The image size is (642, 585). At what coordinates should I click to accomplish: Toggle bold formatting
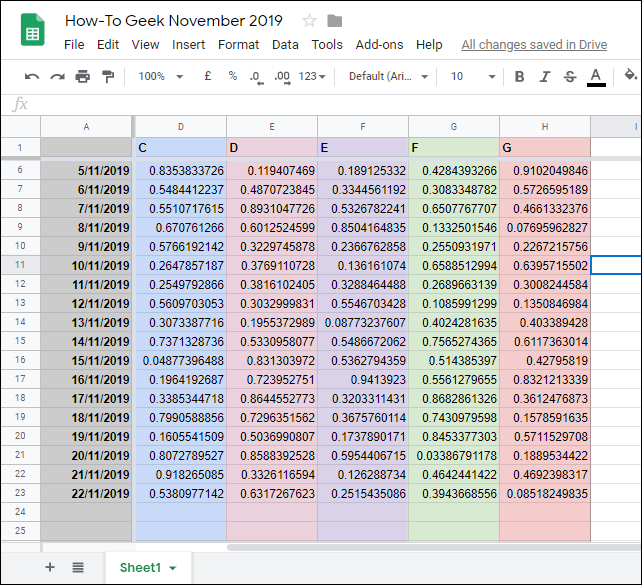tap(519, 77)
